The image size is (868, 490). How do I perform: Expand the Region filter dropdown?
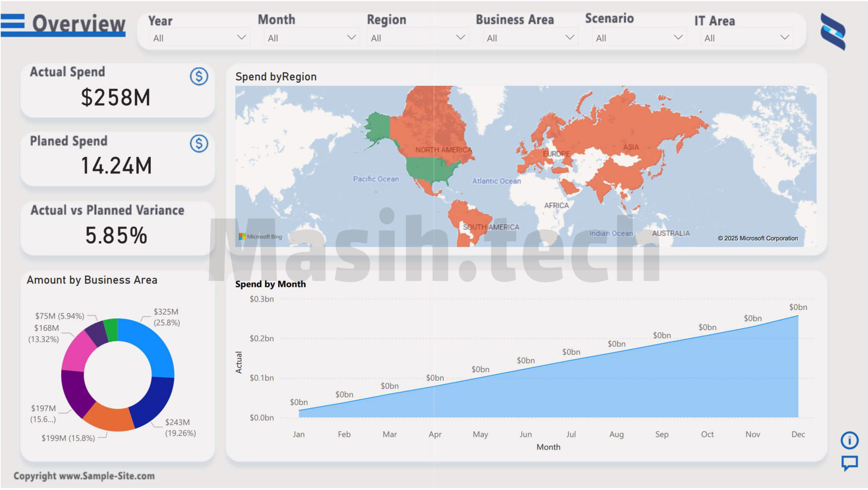click(x=418, y=38)
